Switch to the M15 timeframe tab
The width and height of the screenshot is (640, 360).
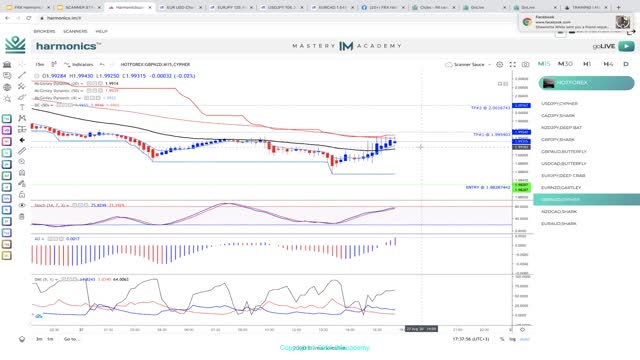click(544, 64)
